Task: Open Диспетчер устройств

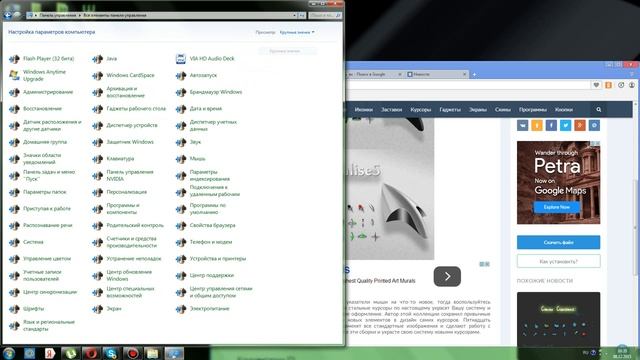Action: [x=125, y=126]
